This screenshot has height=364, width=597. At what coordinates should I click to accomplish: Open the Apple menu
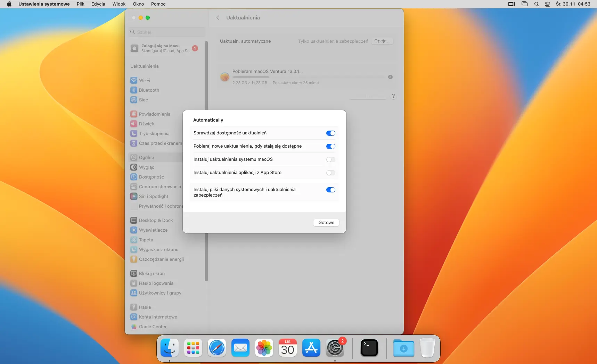[x=9, y=4]
